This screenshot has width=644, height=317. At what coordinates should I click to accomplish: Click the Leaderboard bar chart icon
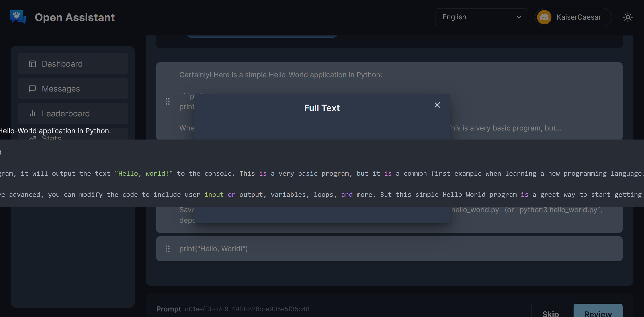32,113
